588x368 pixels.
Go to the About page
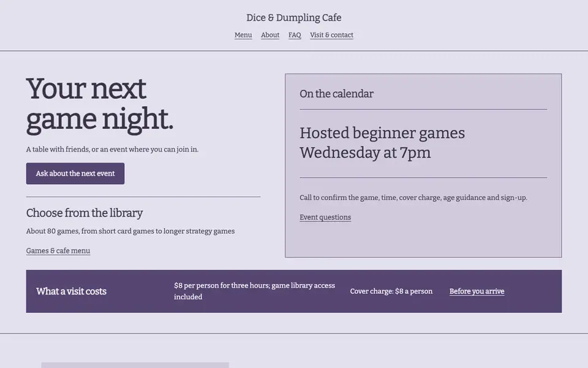click(x=270, y=35)
